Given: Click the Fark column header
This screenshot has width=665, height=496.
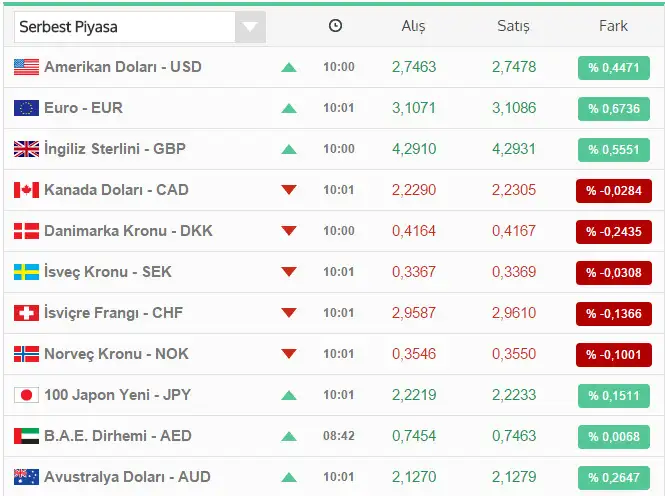Looking at the screenshot, I should (x=613, y=26).
